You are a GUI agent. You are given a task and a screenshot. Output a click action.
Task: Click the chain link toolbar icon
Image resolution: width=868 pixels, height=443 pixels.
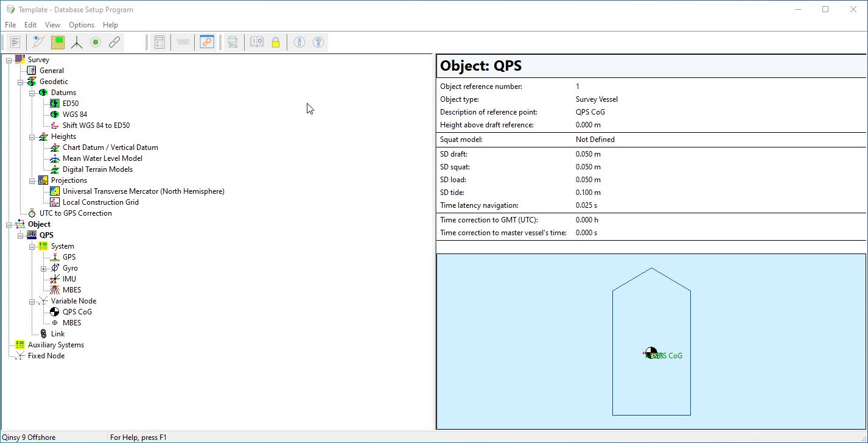point(114,42)
